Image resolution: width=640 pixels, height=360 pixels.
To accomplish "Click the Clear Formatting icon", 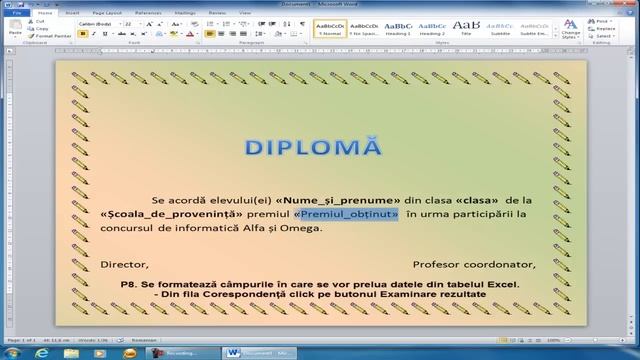I will point(195,24).
